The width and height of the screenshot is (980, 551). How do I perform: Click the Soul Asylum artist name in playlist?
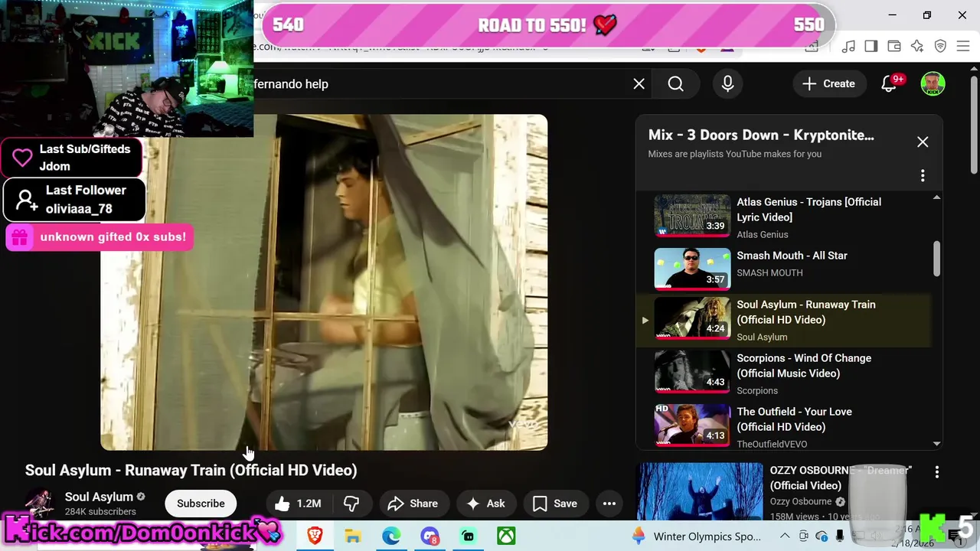(762, 337)
